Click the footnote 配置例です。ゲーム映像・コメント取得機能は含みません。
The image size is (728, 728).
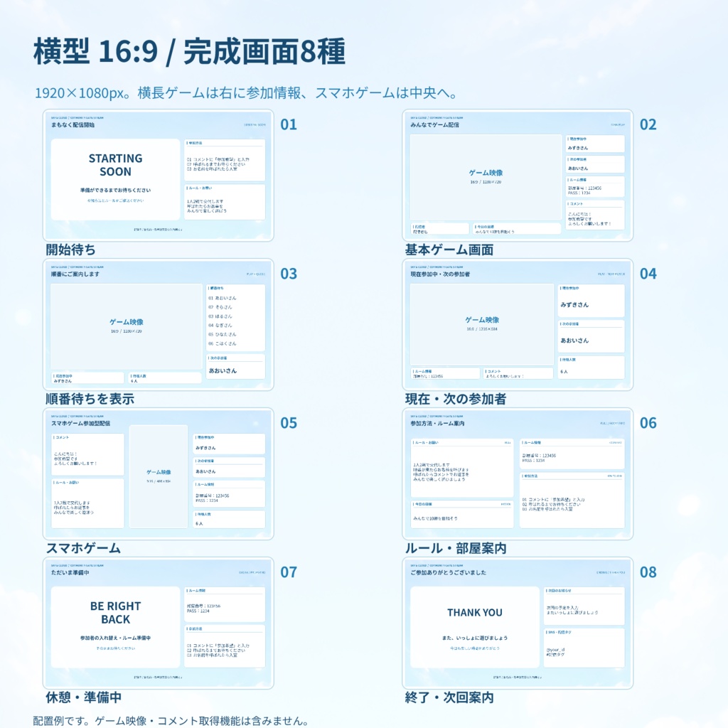coord(171,721)
